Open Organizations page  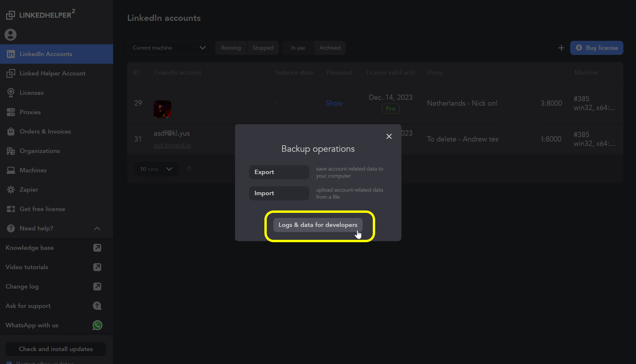56,151
